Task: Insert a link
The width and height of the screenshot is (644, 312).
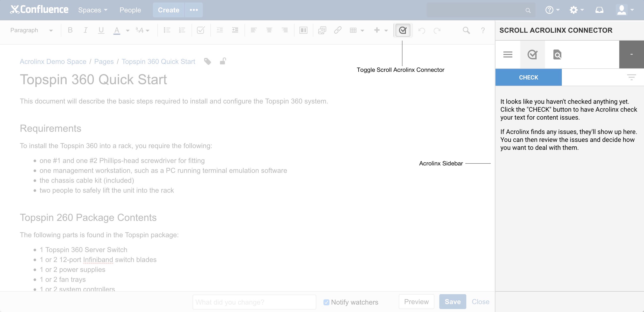Action: [x=338, y=30]
